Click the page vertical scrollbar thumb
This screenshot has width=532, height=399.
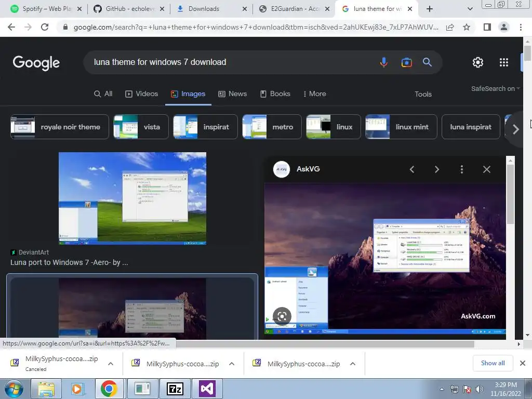[x=527, y=53]
